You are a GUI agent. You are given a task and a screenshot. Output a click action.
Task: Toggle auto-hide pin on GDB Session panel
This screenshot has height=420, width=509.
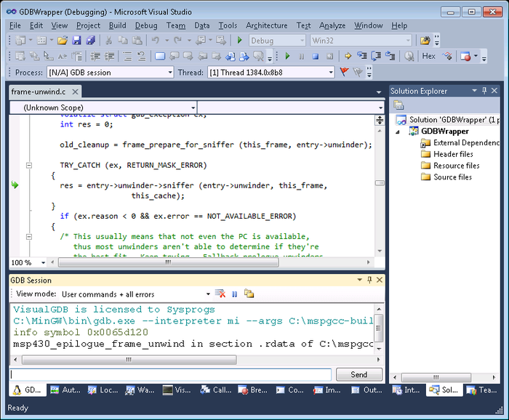[x=369, y=280]
